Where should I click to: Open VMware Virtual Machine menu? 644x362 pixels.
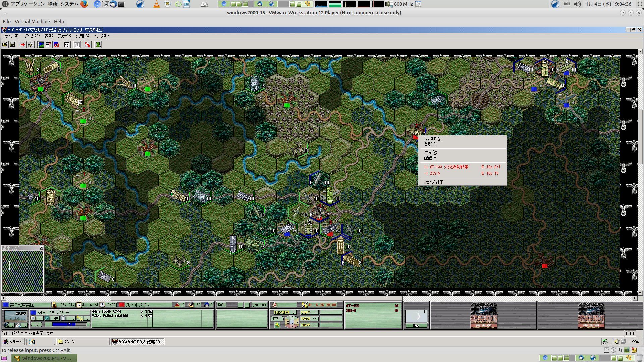[32, 22]
